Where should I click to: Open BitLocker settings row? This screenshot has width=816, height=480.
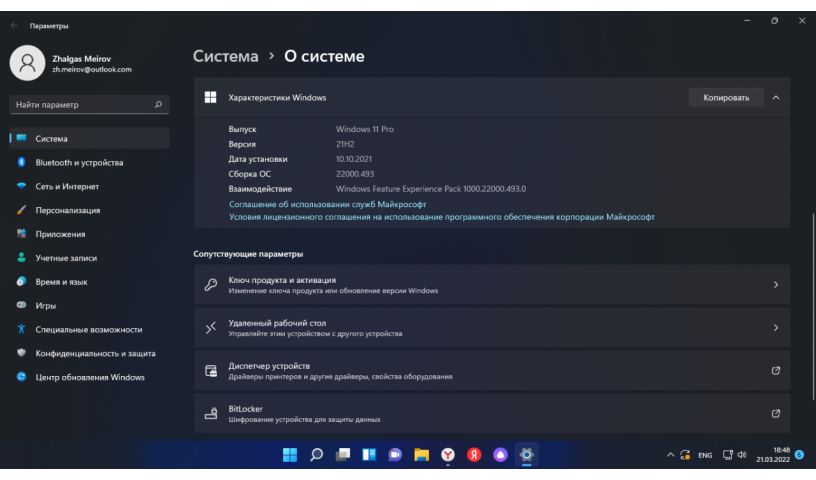492,413
